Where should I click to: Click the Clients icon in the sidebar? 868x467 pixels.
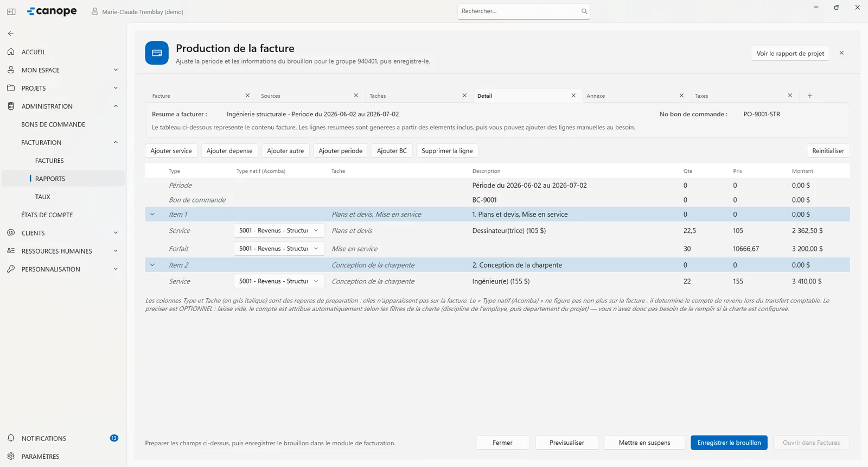[x=11, y=233]
